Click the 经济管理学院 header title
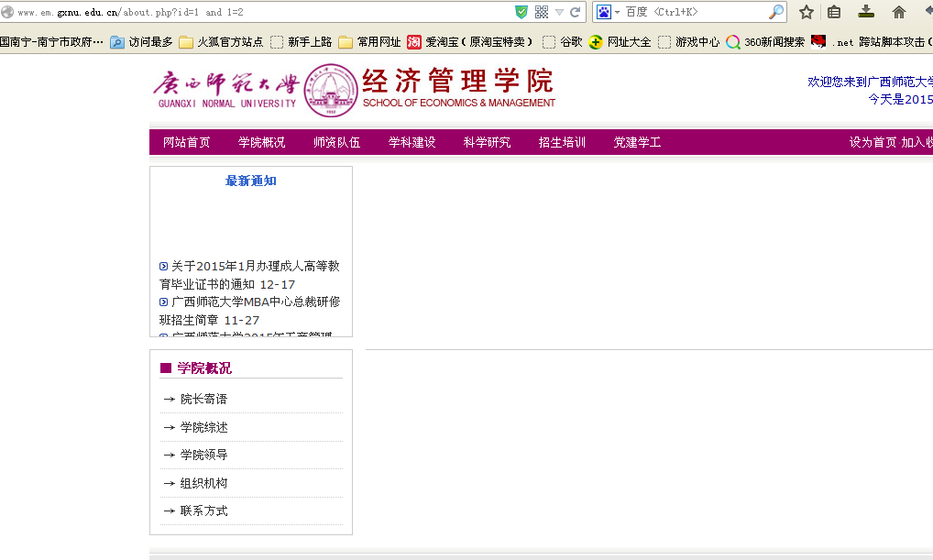 pyautogui.click(x=458, y=82)
